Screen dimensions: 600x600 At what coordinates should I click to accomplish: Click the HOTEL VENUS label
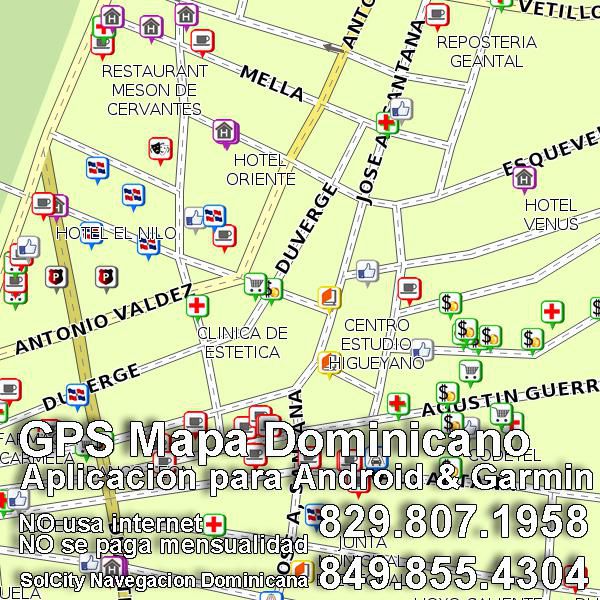551,214
